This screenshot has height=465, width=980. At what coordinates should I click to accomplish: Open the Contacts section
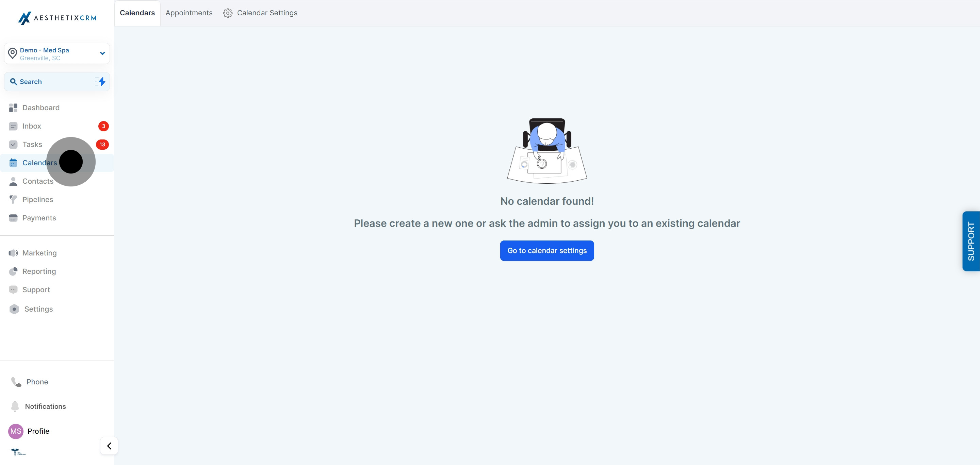[x=37, y=181]
